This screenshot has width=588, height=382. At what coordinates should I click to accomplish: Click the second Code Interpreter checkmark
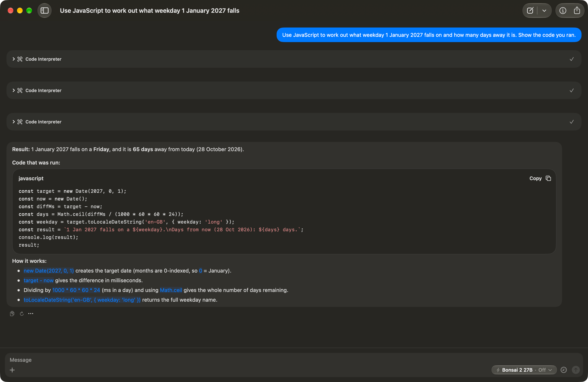pos(571,90)
